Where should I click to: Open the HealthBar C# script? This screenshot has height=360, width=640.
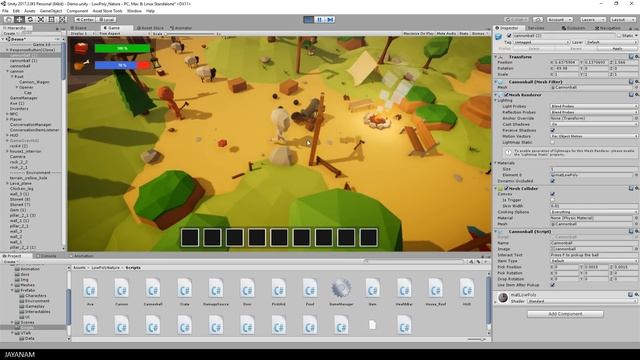coord(404,289)
